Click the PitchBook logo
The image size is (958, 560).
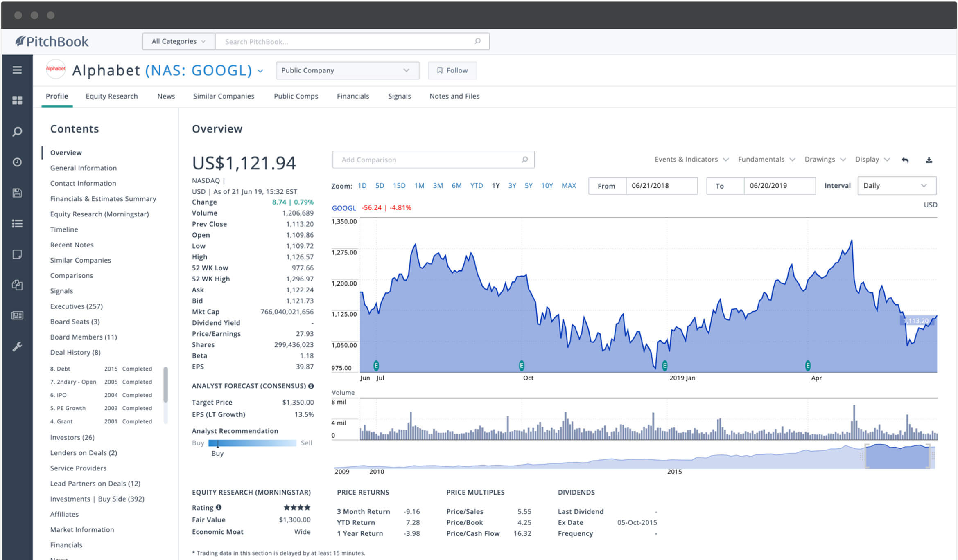(x=52, y=41)
